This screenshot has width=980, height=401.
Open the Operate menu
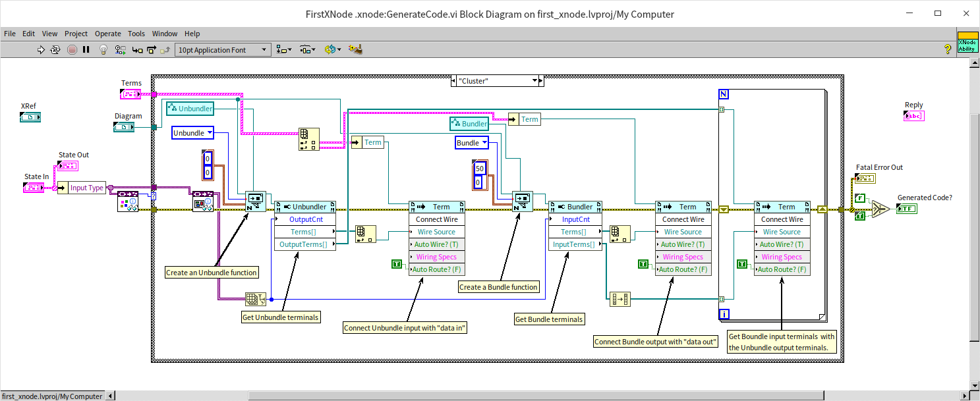point(107,34)
